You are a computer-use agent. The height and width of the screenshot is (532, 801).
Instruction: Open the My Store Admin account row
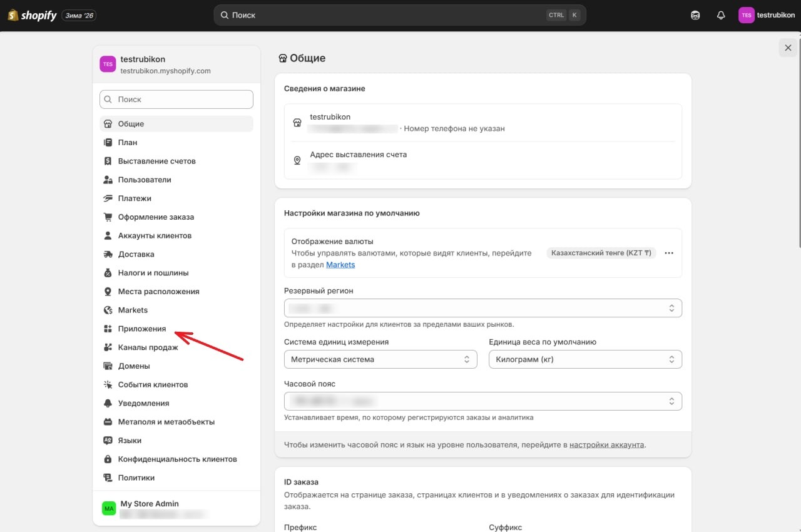point(176,509)
